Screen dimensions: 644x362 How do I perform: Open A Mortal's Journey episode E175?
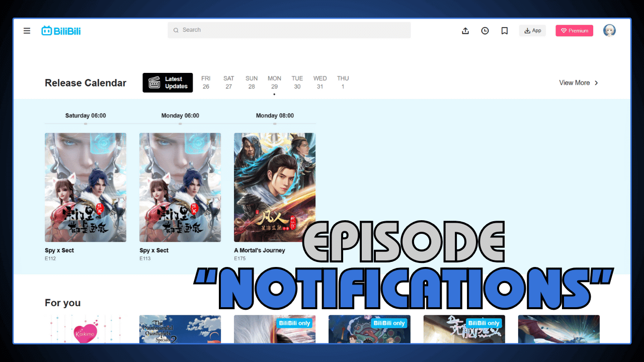coord(274,187)
